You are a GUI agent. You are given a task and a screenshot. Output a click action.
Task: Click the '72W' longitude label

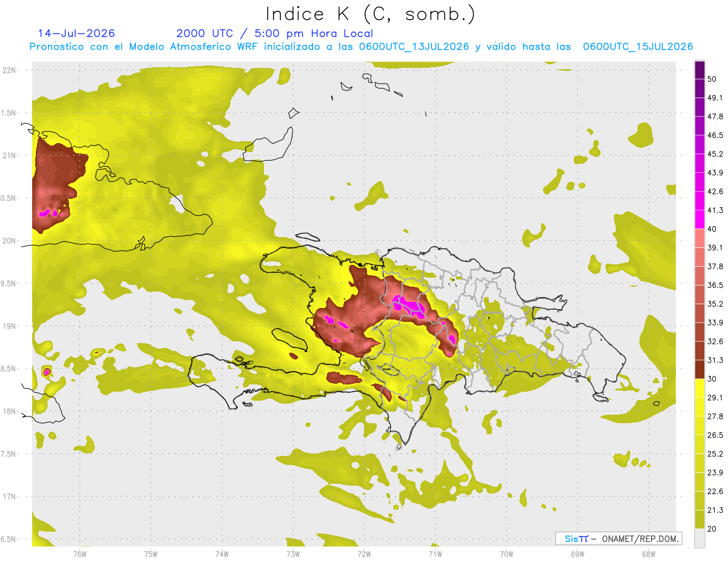click(x=364, y=554)
